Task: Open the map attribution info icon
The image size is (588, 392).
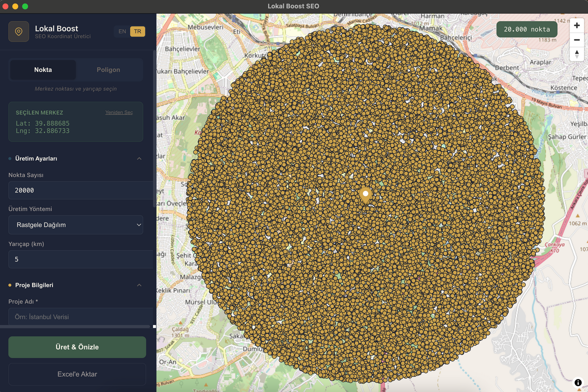Action: coord(577,382)
